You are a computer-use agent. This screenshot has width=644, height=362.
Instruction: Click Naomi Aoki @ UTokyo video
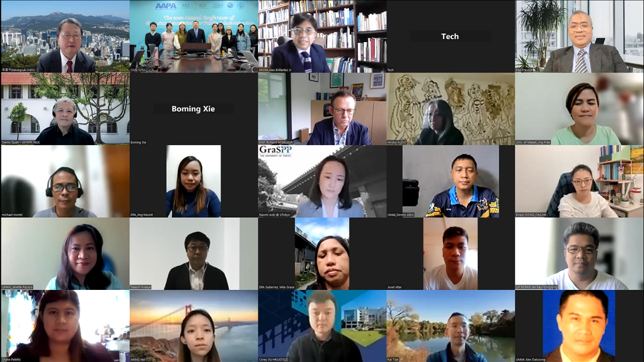pos(322,181)
